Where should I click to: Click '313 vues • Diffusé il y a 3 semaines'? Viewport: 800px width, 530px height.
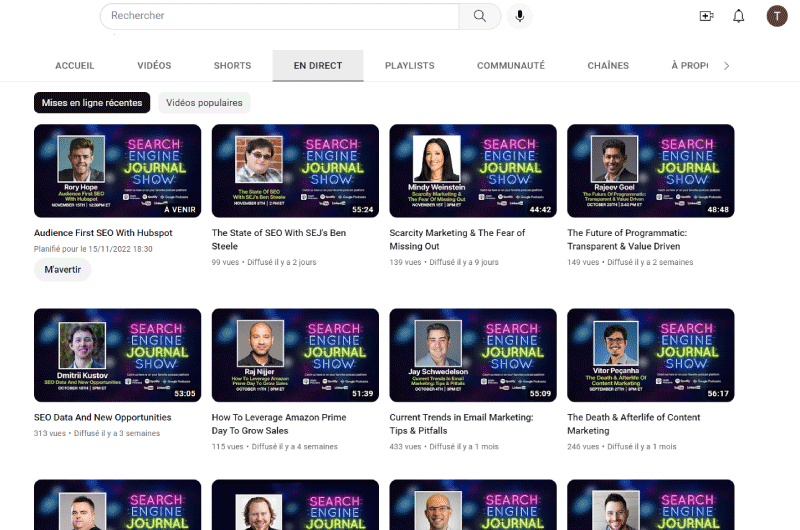97,433
